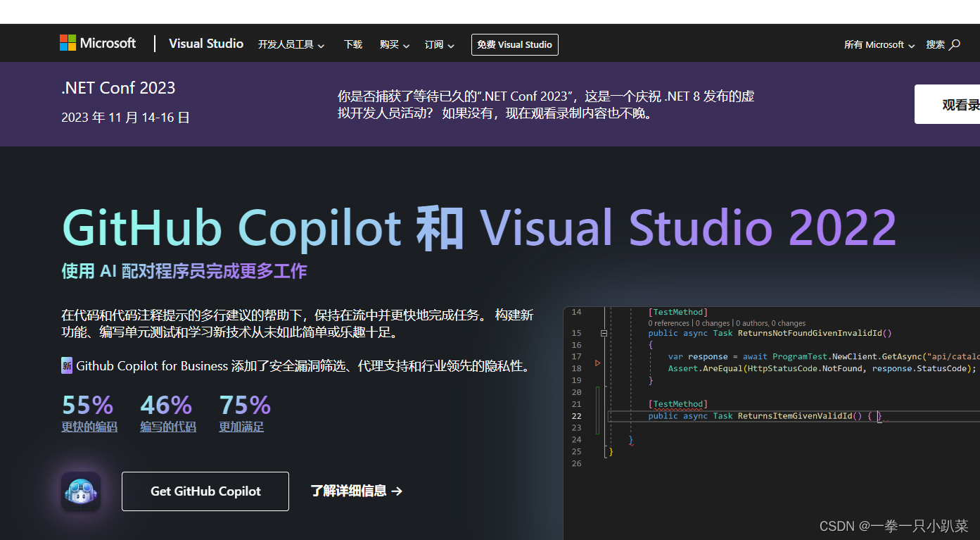Click the 观看录制 button in banner
Screen dimensions: 980x540
(948, 104)
